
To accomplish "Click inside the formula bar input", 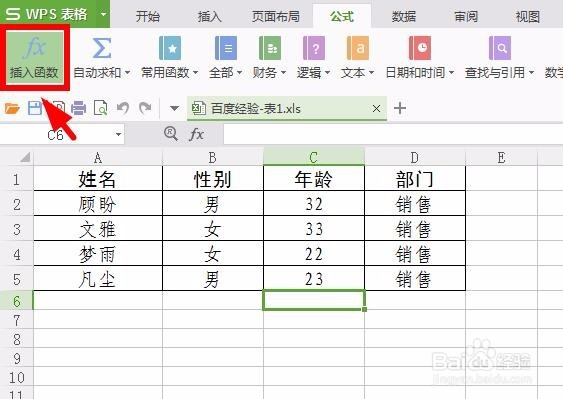I will pos(393,134).
